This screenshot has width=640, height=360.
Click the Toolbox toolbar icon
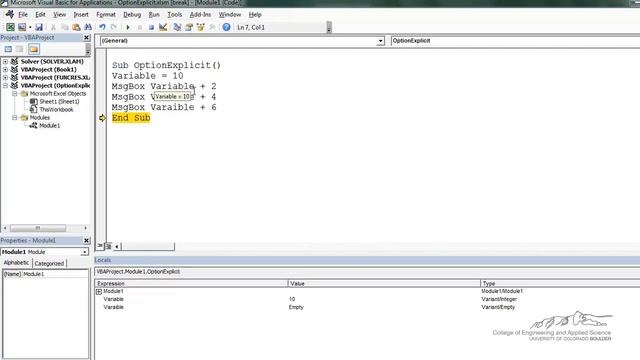pyautogui.click(x=212, y=27)
